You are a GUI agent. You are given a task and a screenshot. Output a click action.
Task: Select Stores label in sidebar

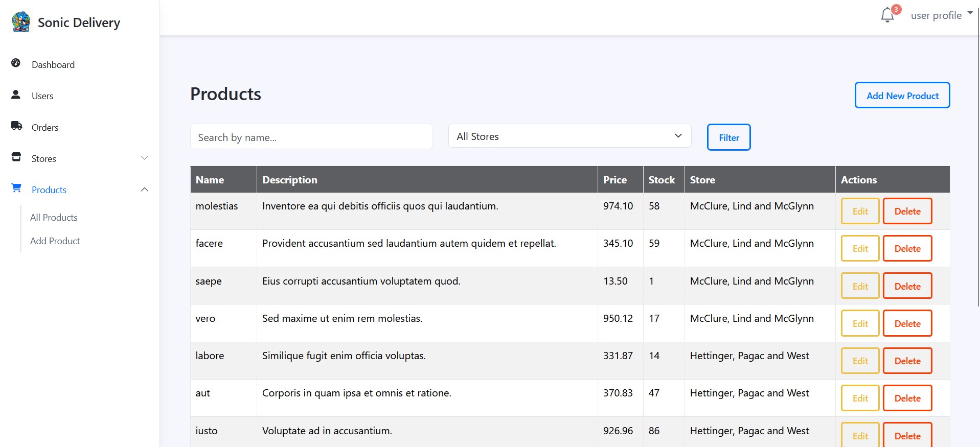44,159
